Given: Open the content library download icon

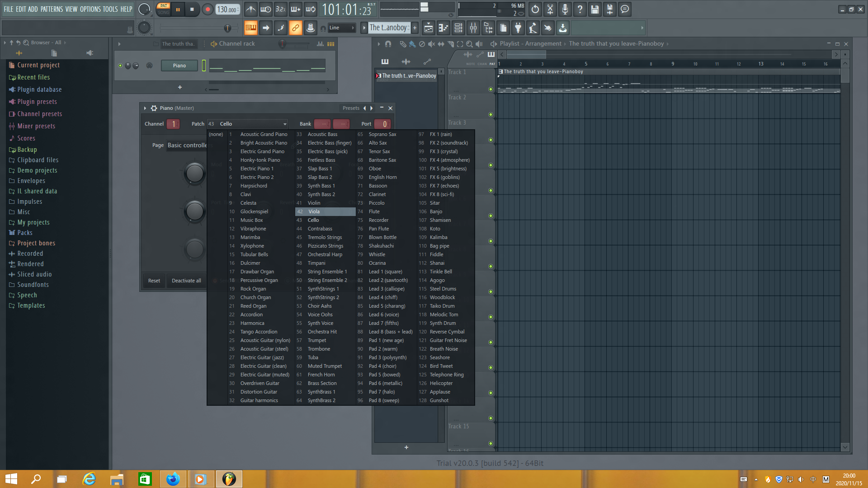Looking at the screenshot, I should 563,28.
